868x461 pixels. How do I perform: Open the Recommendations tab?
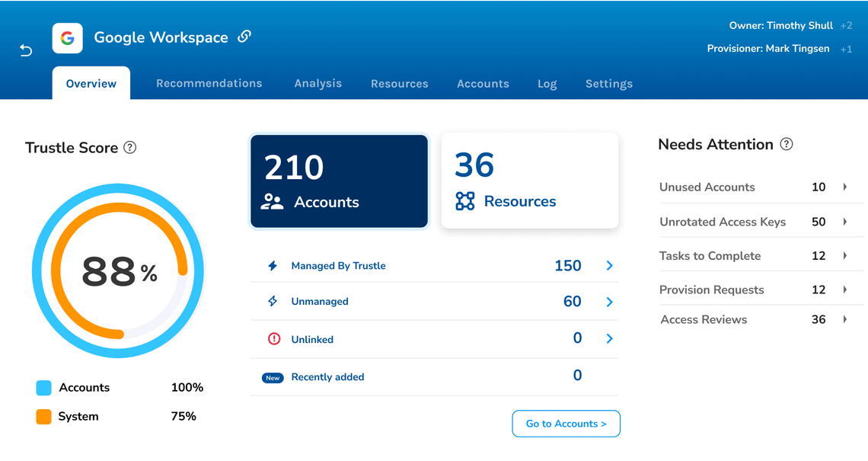(x=209, y=83)
